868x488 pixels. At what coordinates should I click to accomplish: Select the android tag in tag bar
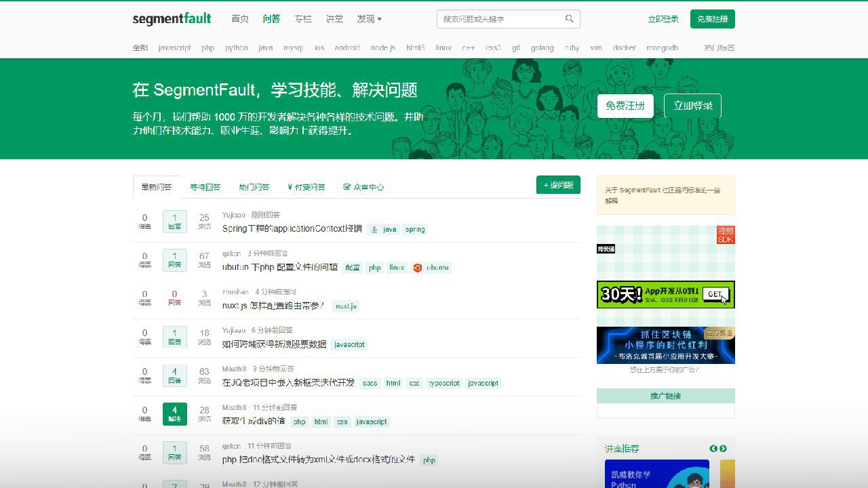[x=347, y=48]
